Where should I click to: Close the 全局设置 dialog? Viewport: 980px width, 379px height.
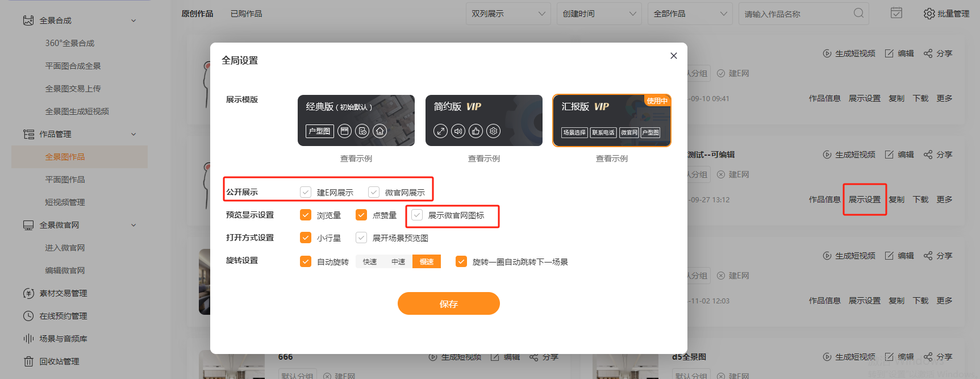click(x=673, y=56)
